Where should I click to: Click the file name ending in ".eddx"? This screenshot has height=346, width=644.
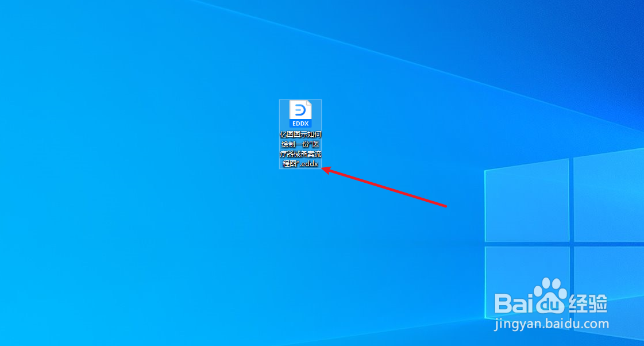[x=300, y=149]
